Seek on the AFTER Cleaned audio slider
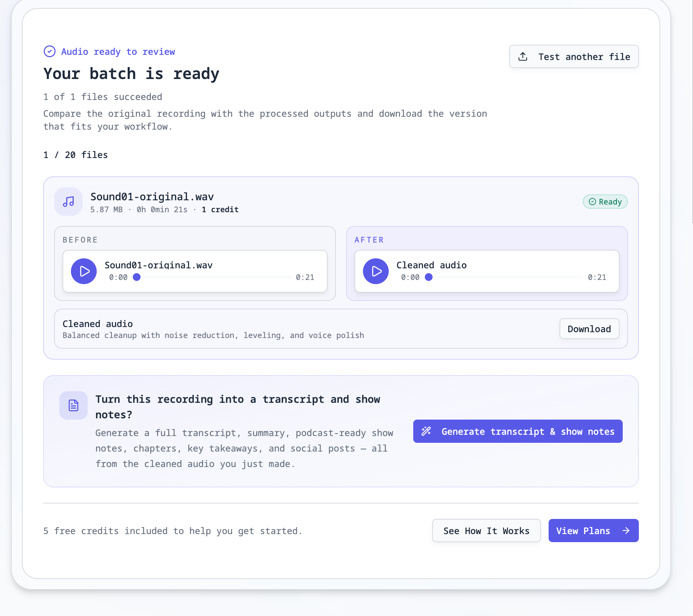This screenshot has height=616, width=693. pyautogui.click(x=503, y=277)
